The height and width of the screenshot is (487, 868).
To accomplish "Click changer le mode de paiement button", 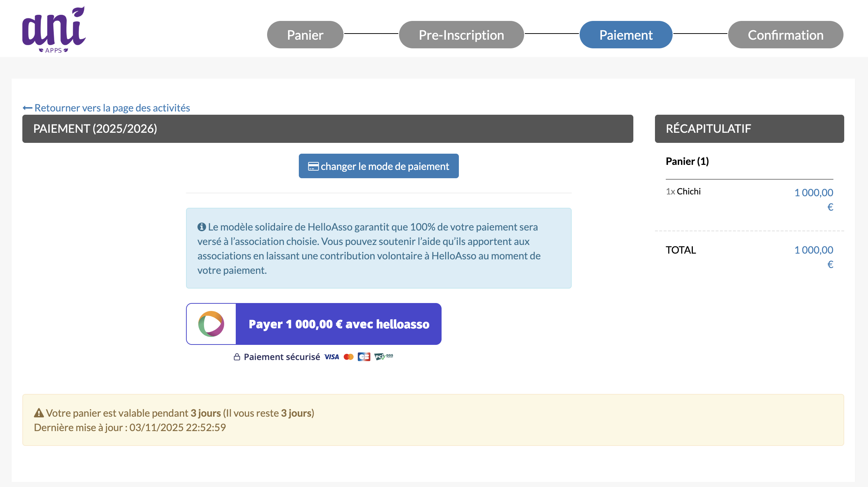I will pos(378,166).
